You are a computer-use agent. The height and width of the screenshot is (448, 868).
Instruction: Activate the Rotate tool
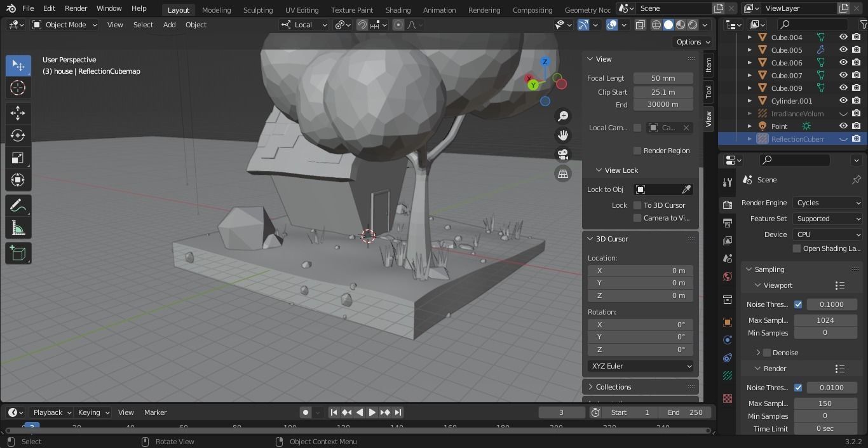tap(18, 135)
